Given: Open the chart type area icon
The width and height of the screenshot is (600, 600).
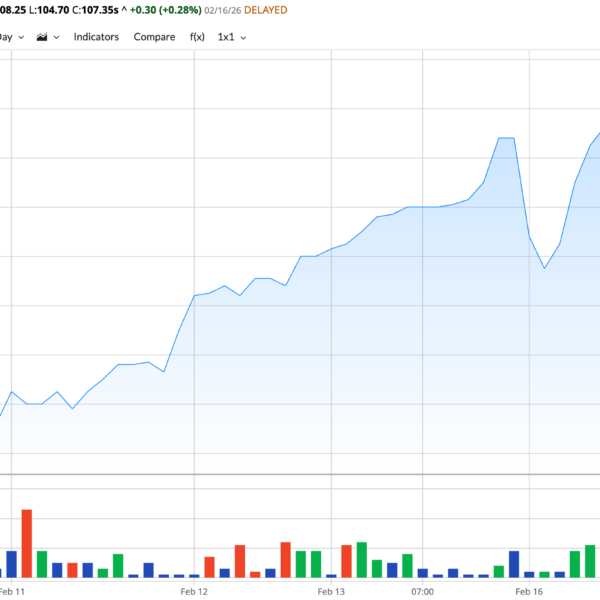Looking at the screenshot, I should (x=42, y=37).
